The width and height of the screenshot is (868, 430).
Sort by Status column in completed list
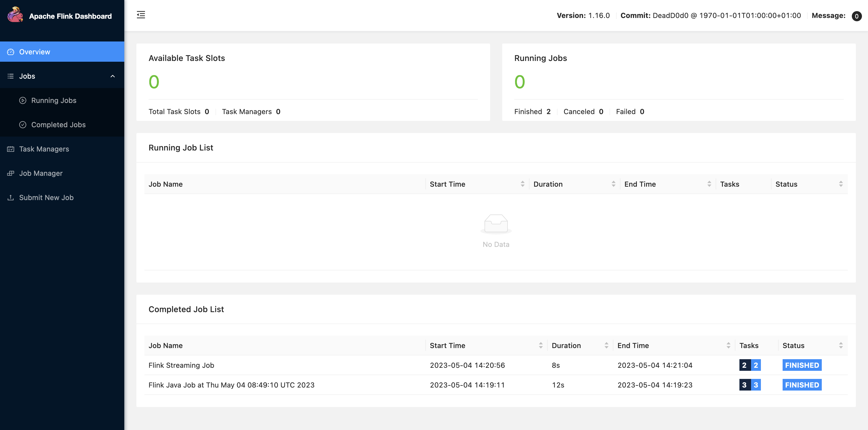pyautogui.click(x=841, y=345)
